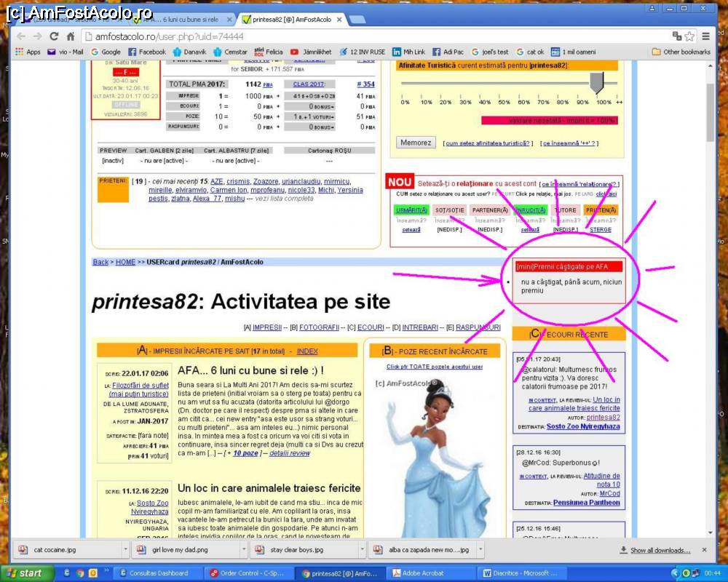Screen dimensions: 728x582
Task: Open the Apps grid bookmark
Action: [x=28, y=52]
